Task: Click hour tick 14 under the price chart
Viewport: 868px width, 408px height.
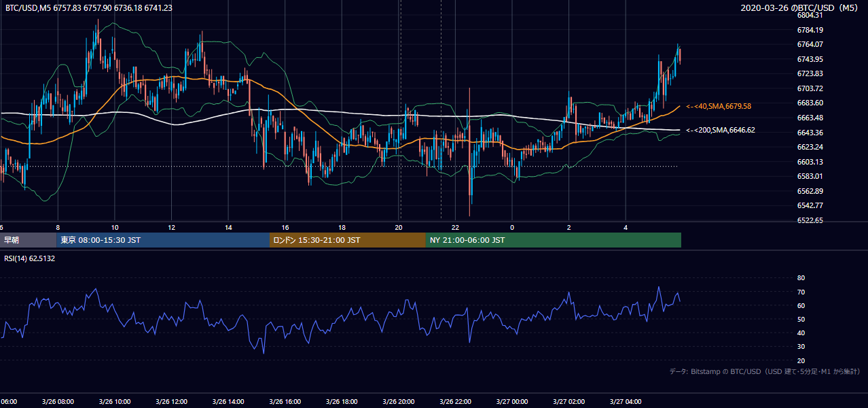Action: [x=228, y=228]
